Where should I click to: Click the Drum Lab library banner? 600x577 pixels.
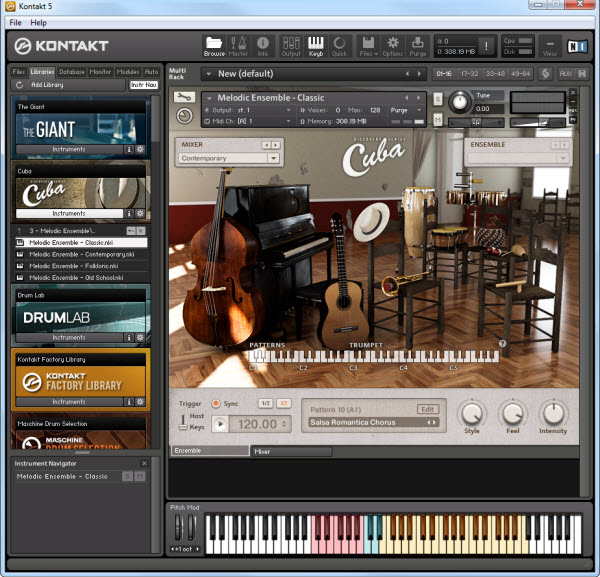point(80,317)
